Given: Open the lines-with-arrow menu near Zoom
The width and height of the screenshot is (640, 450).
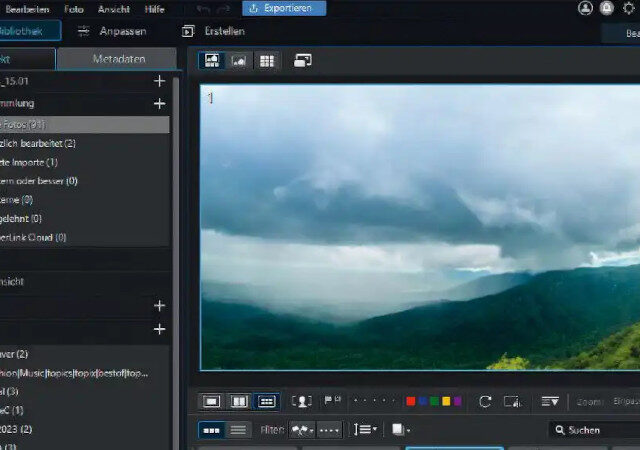Looking at the screenshot, I should pos(550,401).
